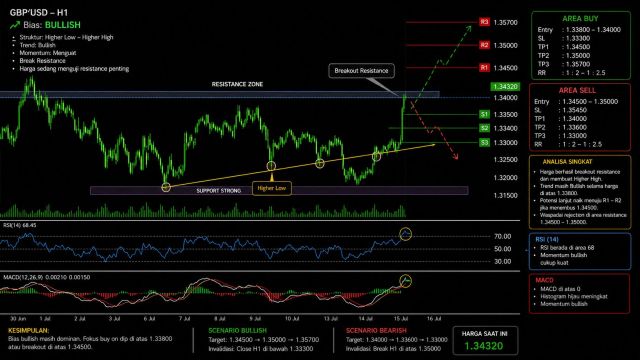Click the HARGA SAAT INI 1.34320 price box

pyautogui.click(x=485, y=340)
